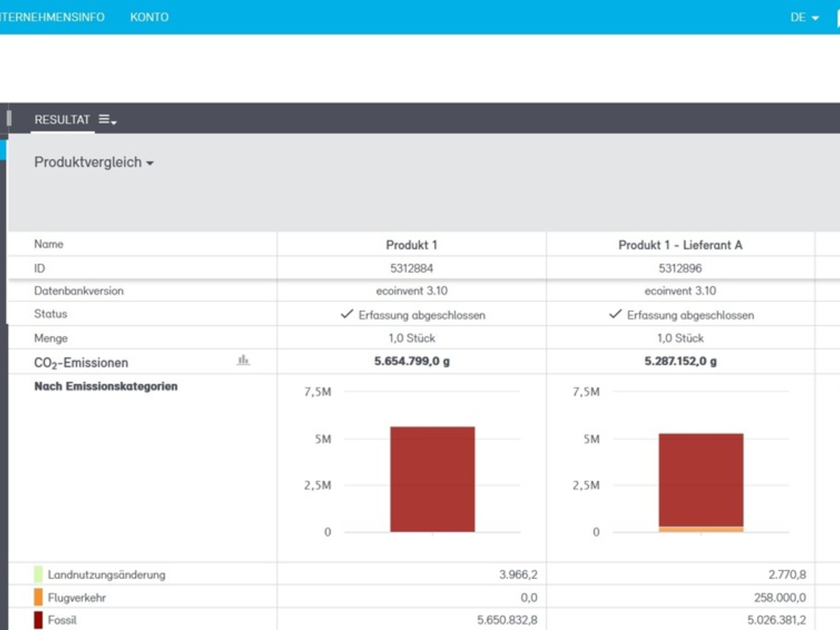Click the bar chart icon beside CO₂-Emissionen
840x630 pixels.
coord(243,360)
